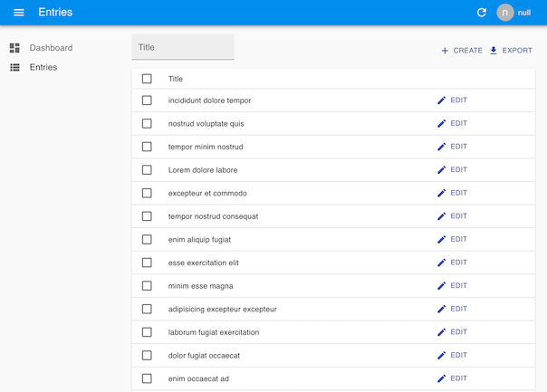
Task: Click the Dashboard grid icon in the sidebar
Action: (x=14, y=48)
